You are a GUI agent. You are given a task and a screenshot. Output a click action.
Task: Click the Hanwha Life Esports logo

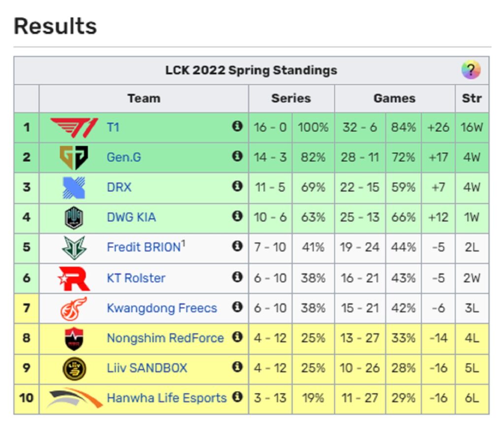(74, 398)
